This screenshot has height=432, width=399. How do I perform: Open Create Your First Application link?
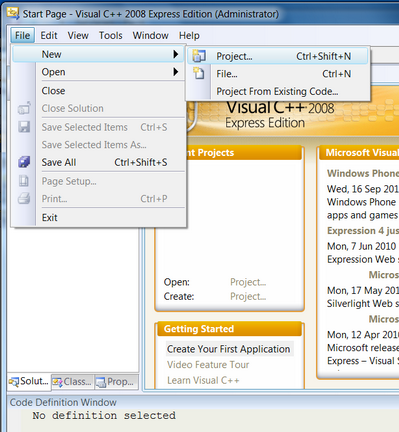pos(229,349)
